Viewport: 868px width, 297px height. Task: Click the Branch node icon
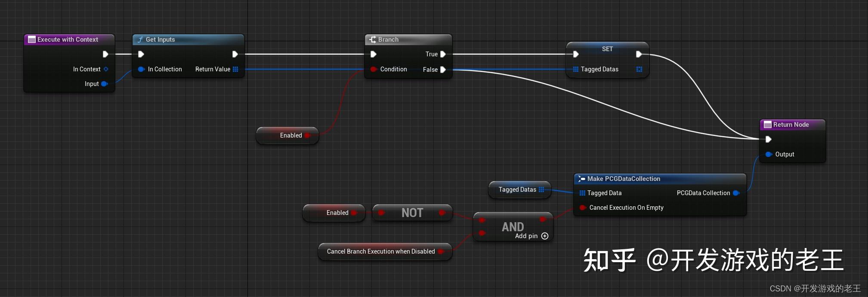[x=373, y=40]
